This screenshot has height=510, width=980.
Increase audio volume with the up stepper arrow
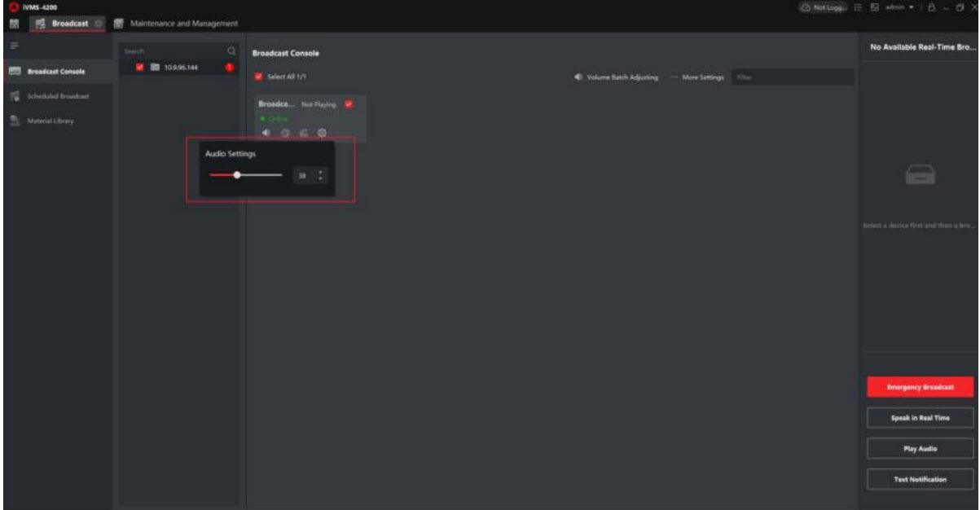point(320,171)
